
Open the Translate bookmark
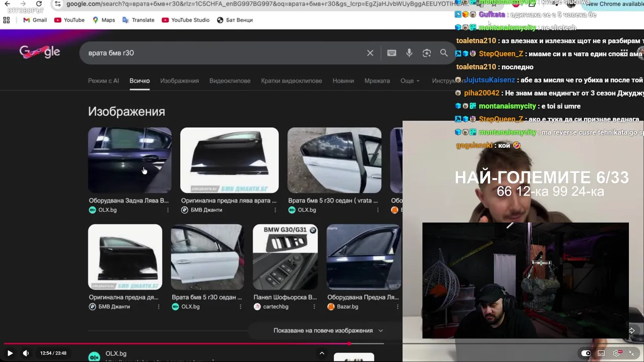click(138, 20)
